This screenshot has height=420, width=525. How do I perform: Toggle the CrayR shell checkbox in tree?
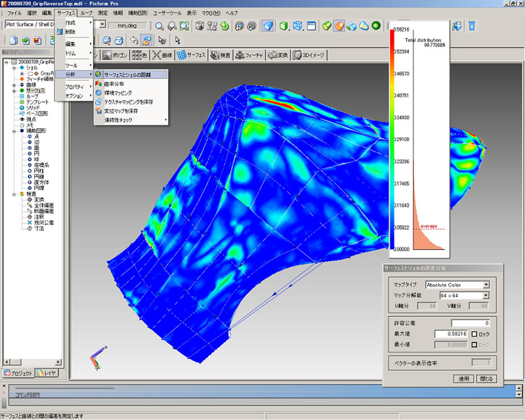30,73
